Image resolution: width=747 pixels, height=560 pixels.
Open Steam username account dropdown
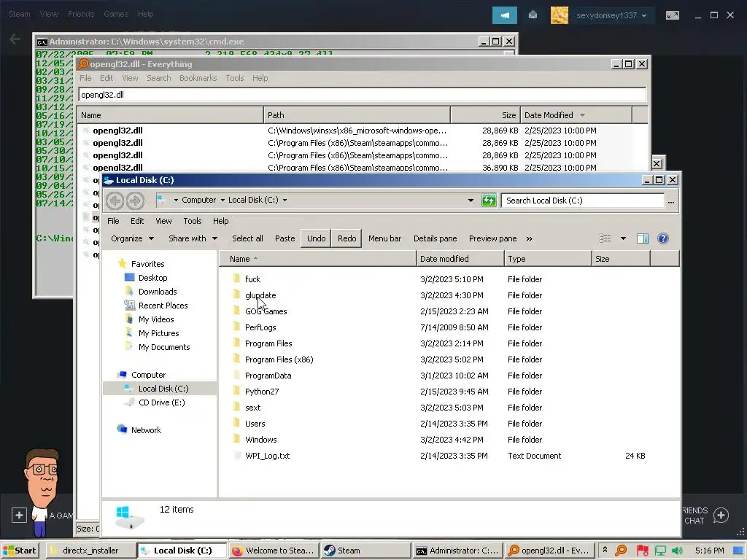tap(611, 15)
